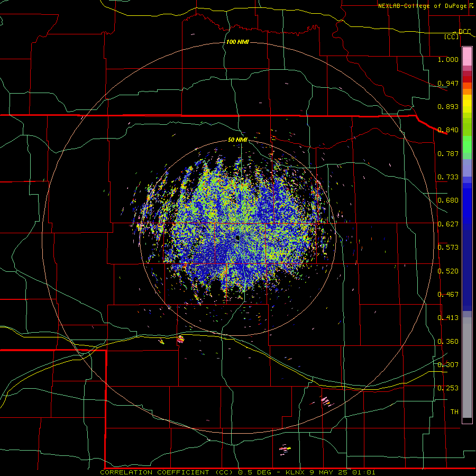Click the gray segment of color bar

pyautogui.click(x=467, y=368)
